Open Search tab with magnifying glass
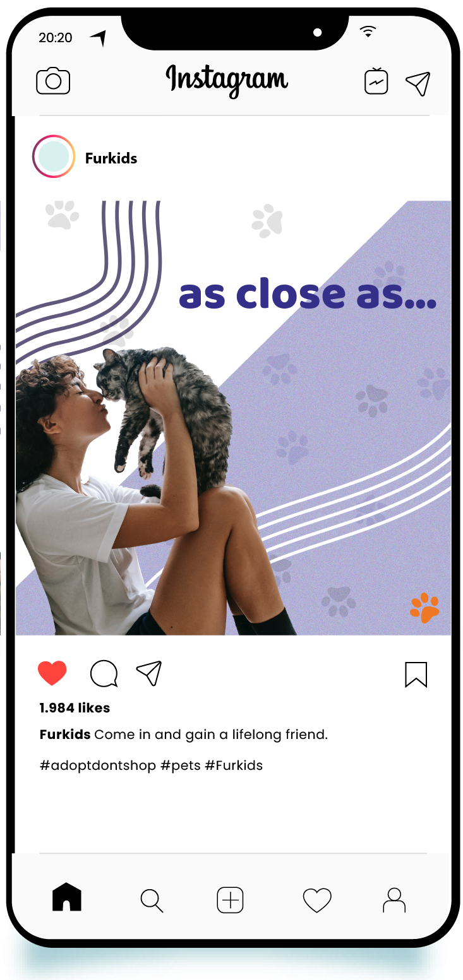The height and width of the screenshot is (980, 463). [152, 900]
